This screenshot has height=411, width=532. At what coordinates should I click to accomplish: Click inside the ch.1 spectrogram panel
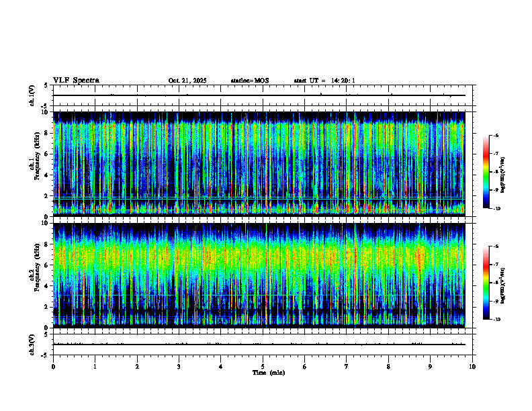point(259,164)
